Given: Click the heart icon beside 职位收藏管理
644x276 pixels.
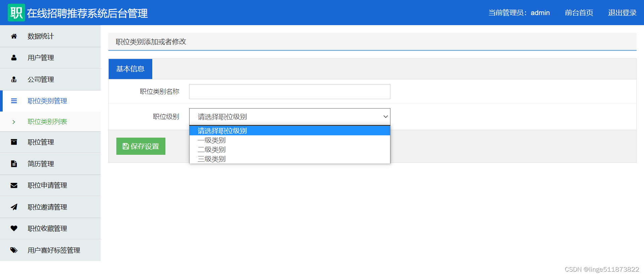Looking at the screenshot, I should (x=14, y=228).
